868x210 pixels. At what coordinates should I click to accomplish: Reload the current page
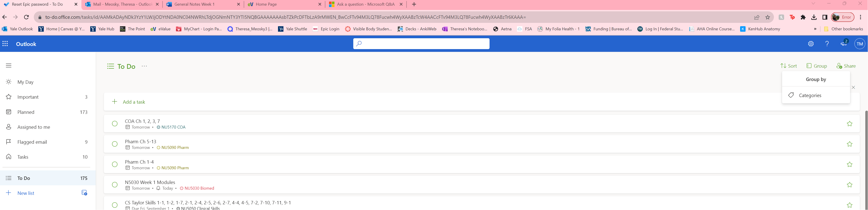26,17
